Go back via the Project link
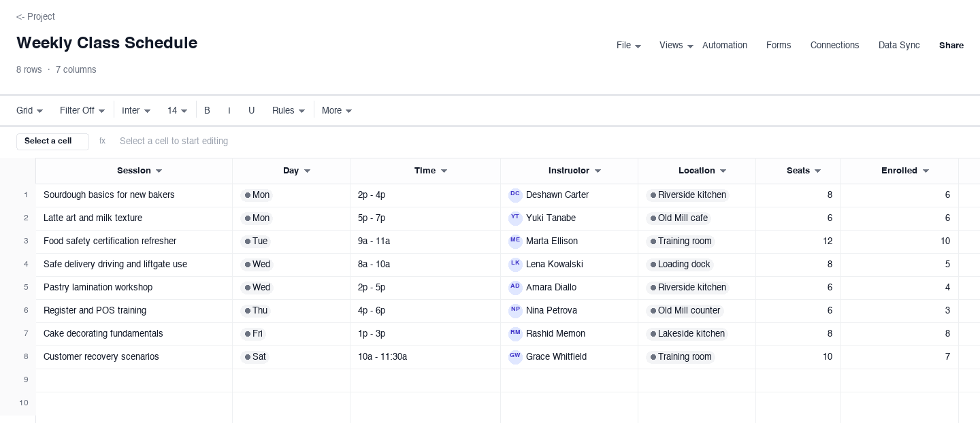The width and height of the screenshot is (980, 423). click(35, 17)
